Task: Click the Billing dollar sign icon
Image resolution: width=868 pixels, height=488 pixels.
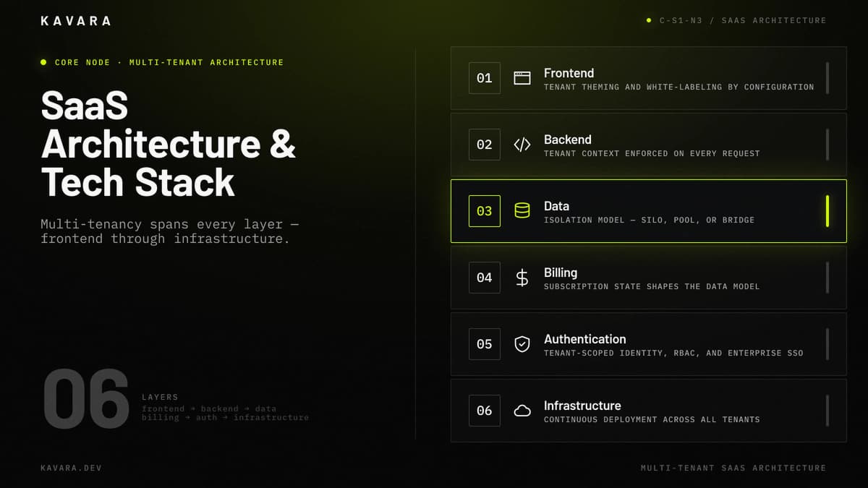Action: click(x=522, y=278)
